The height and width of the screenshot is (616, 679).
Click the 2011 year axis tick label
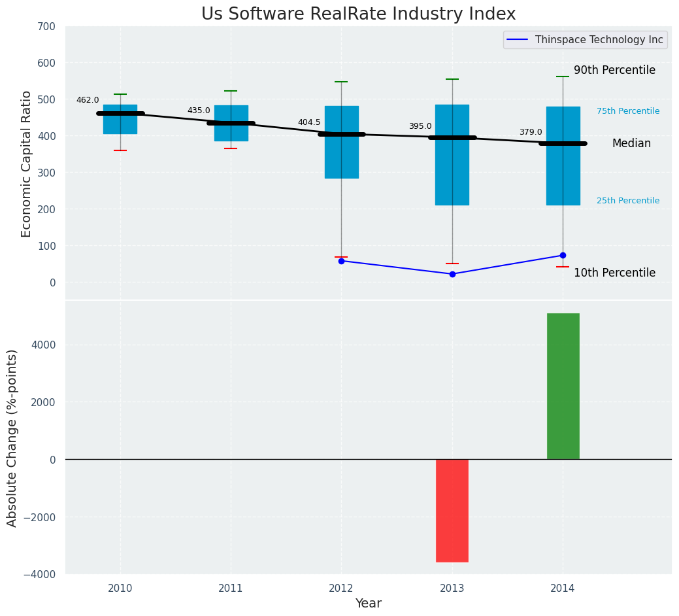click(x=231, y=589)
